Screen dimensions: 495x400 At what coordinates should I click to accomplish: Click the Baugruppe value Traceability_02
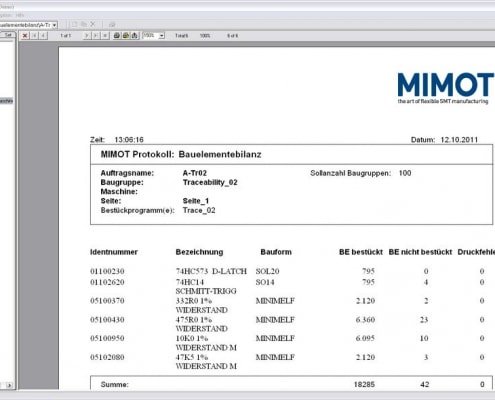pos(210,182)
